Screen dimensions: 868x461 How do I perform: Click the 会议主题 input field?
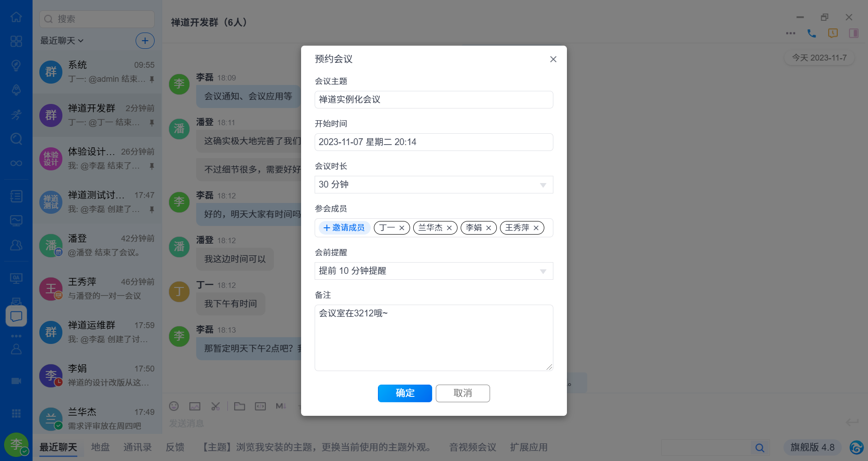tap(434, 99)
